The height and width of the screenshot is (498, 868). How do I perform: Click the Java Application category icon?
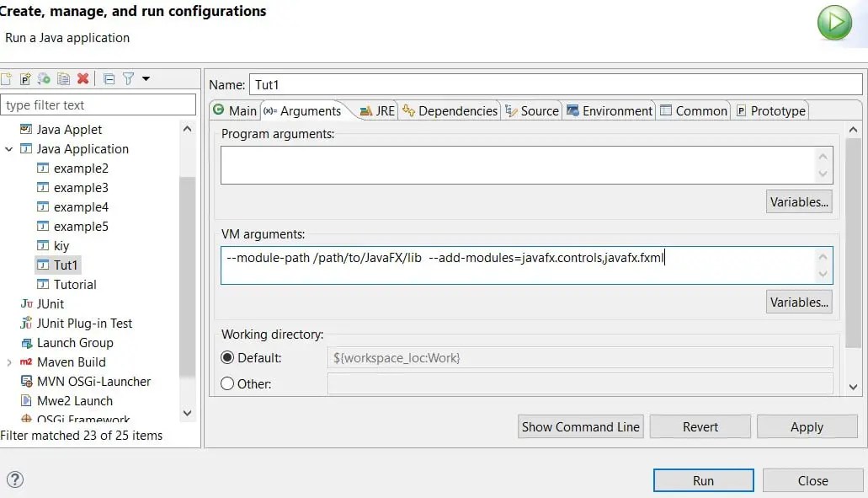point(24,148)
